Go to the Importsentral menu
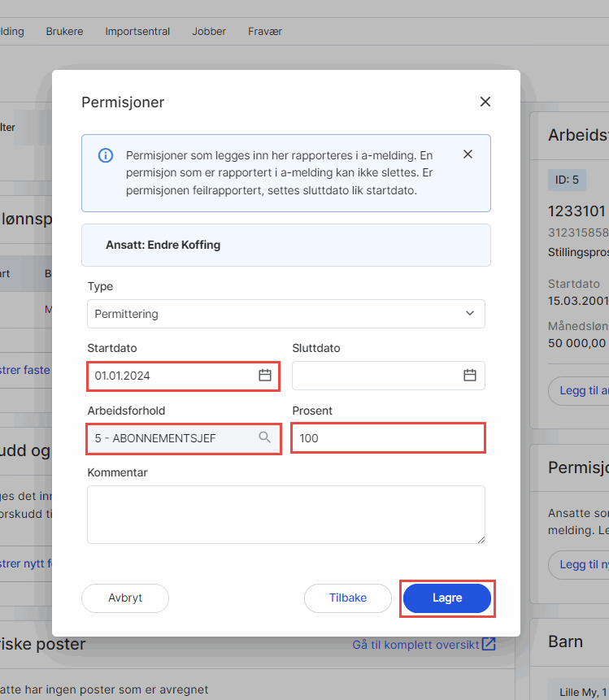 pyautogui.click(x=137, y=32)
